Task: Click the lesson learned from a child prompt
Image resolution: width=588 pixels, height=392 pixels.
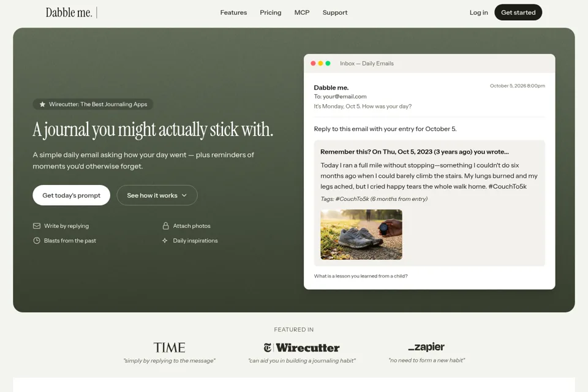Action: pos(361,276)
